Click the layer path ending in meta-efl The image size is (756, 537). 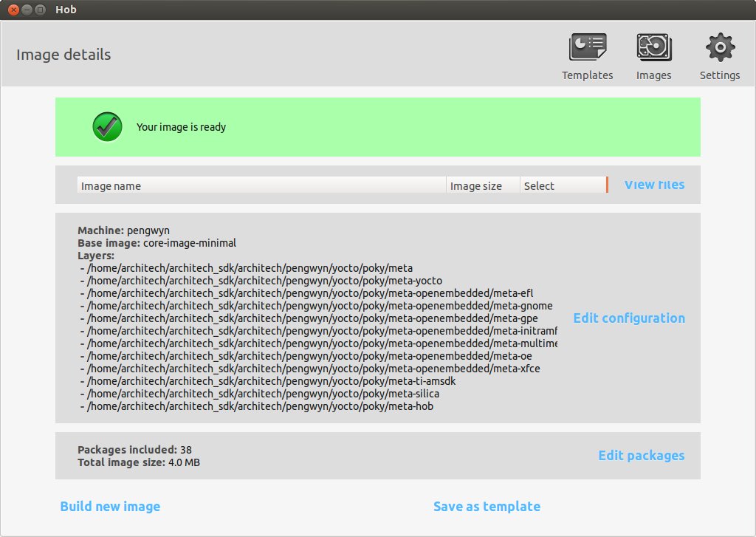pos(306,293)
